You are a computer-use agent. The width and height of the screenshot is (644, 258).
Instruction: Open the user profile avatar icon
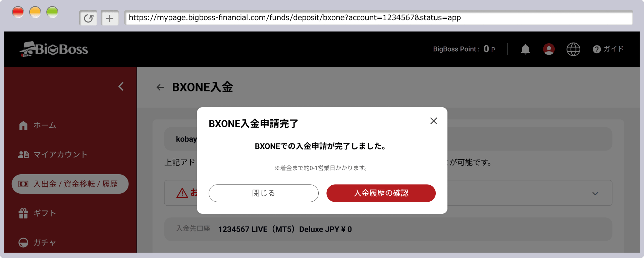[x=549, y=49]
